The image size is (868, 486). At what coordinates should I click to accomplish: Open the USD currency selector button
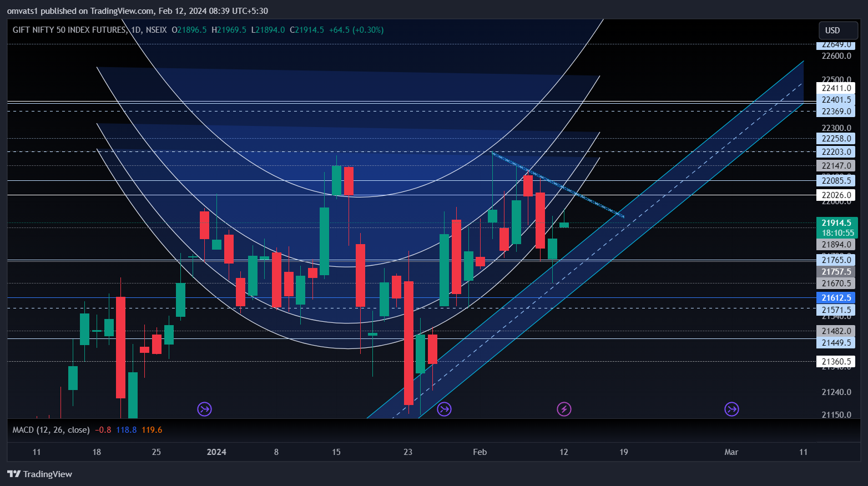click(839, 31)
